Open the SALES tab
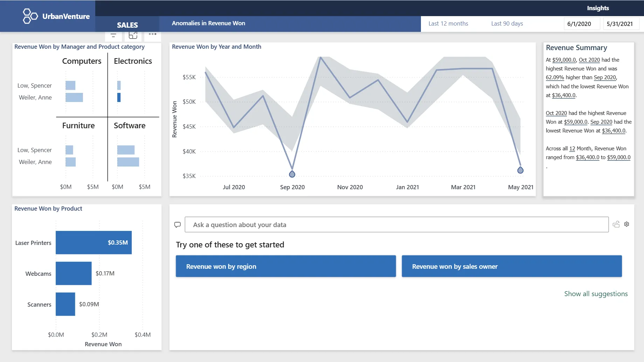 pos(127,25)
